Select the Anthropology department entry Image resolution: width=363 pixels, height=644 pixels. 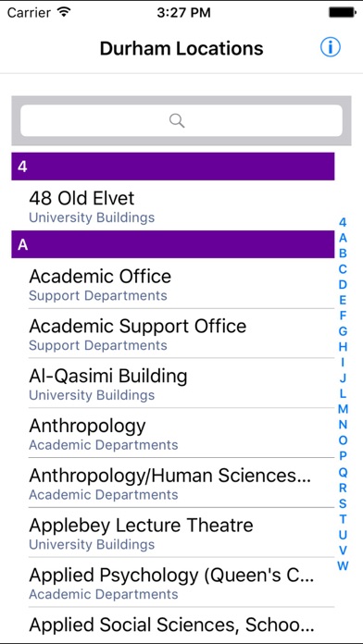pyautogui.click(x=173, y=433)
